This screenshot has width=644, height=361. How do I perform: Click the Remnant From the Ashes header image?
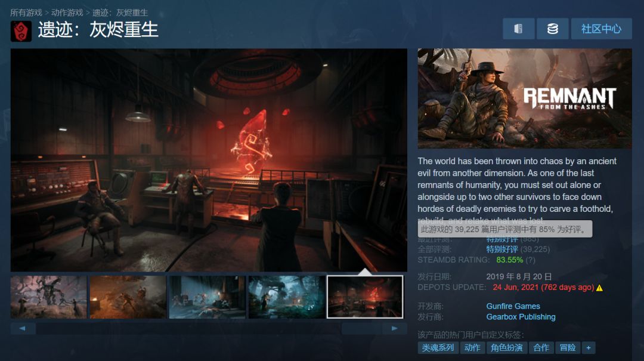click(525, 98)
